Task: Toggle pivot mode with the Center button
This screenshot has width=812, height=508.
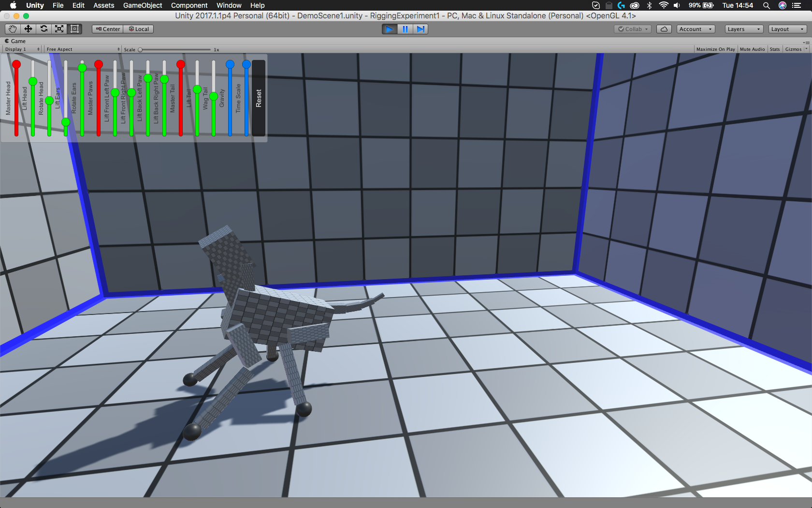Action: click(x=108, y=29)
